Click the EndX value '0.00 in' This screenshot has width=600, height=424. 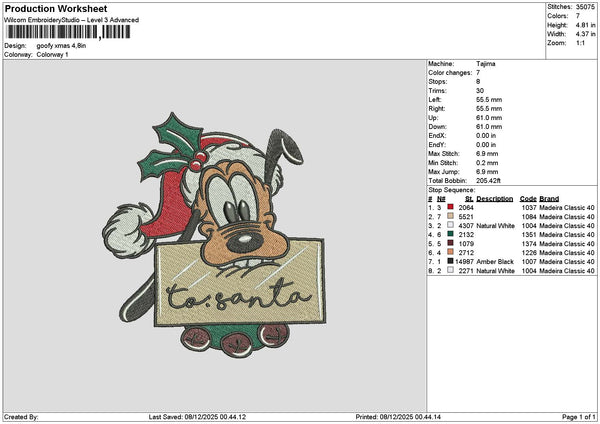[x=486, y=136]
